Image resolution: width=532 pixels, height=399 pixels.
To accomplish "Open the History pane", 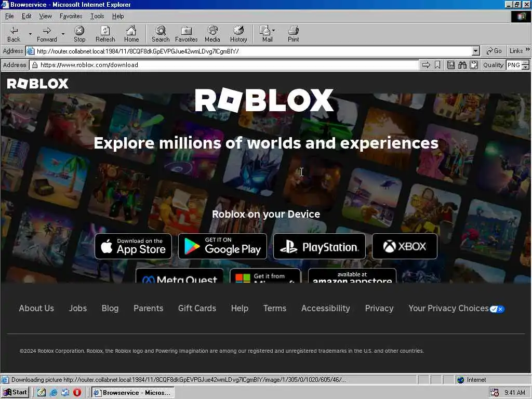I will click(x=238, y=34).
